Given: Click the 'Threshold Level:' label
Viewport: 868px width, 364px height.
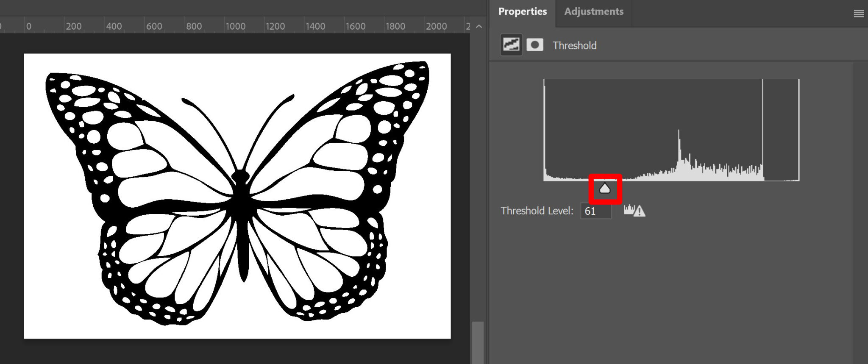Looking at the screenshot, I should (x=537, y=211).
